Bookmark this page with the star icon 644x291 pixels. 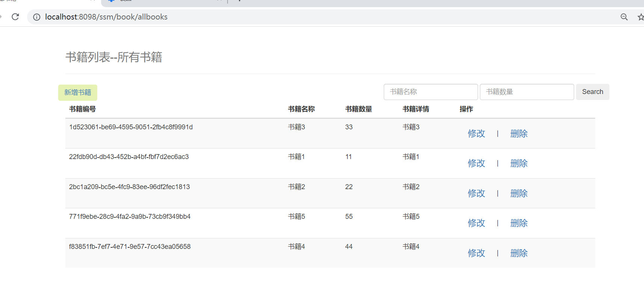[641, 17]
